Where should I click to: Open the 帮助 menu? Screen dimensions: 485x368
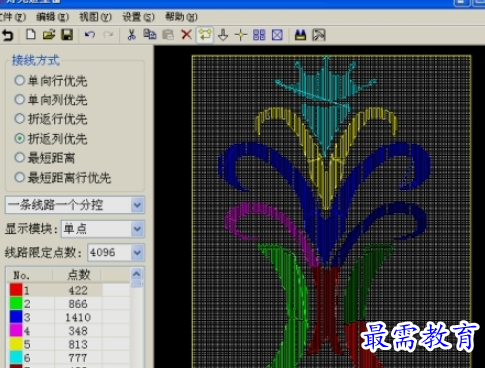click(x=181, y=17)
